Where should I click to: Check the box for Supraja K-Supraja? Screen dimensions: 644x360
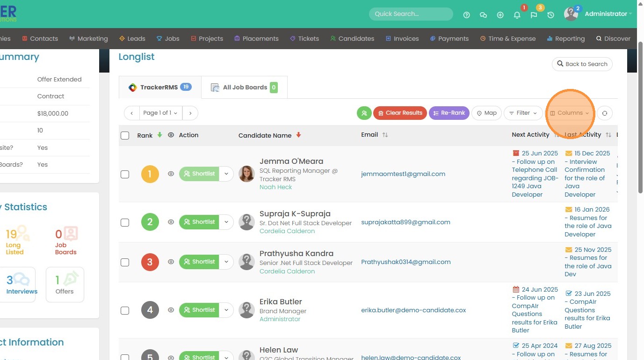(x=125, y=222)
